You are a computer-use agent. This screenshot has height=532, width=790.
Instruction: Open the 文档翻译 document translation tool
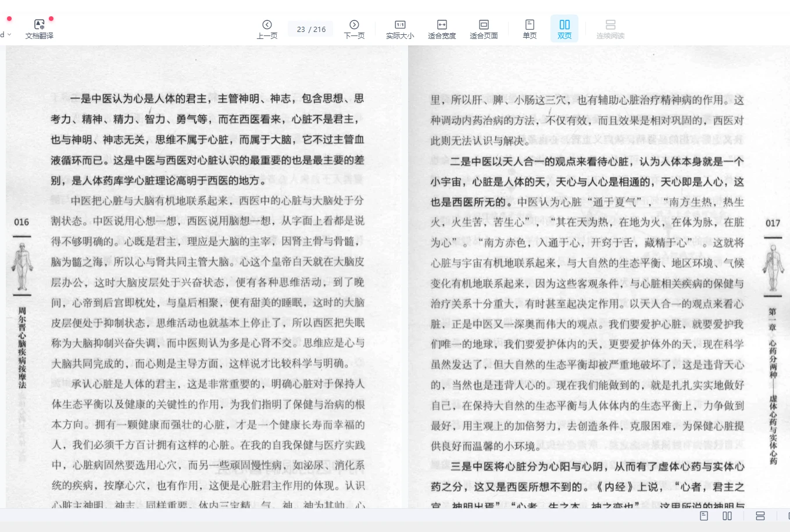pos(39,28)
